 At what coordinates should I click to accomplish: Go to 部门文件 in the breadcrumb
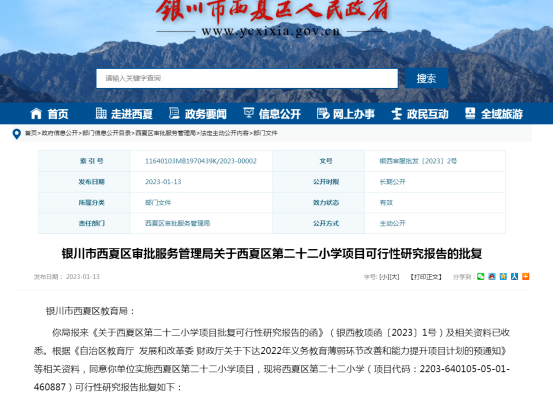[x=265, y=133]
